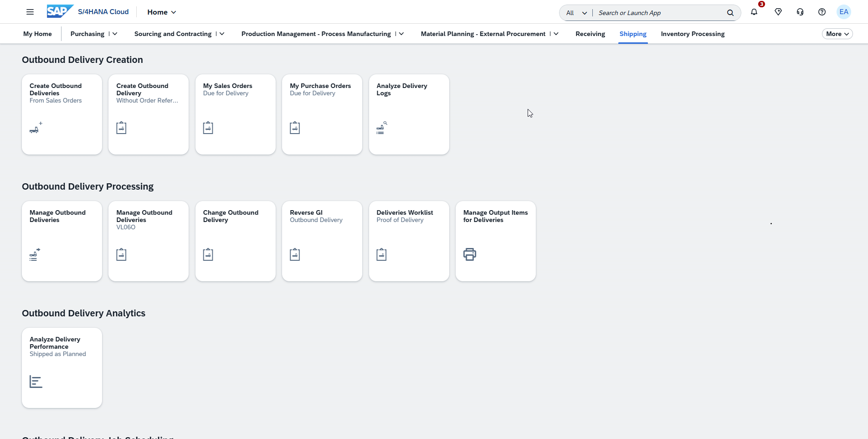The image size is (868, 439).
Task: Switch to the Receiving tab
Action: 590,34
